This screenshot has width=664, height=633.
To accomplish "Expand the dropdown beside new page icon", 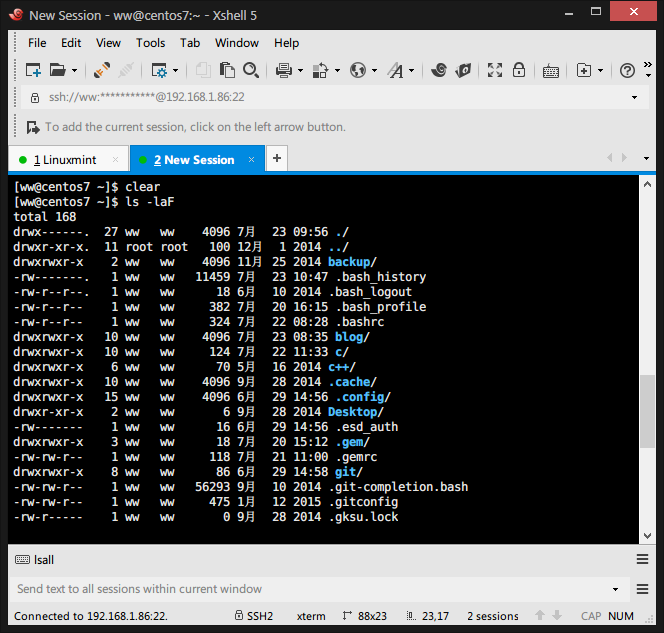I will 600,70.
